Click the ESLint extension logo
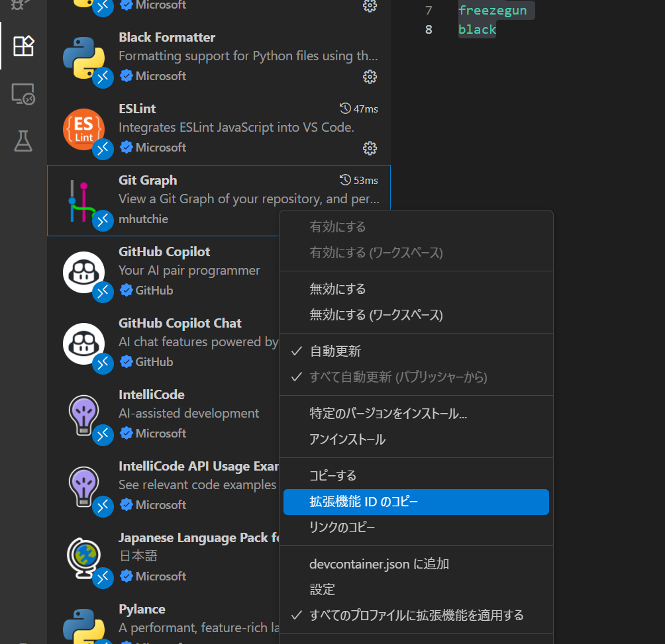 84,130
